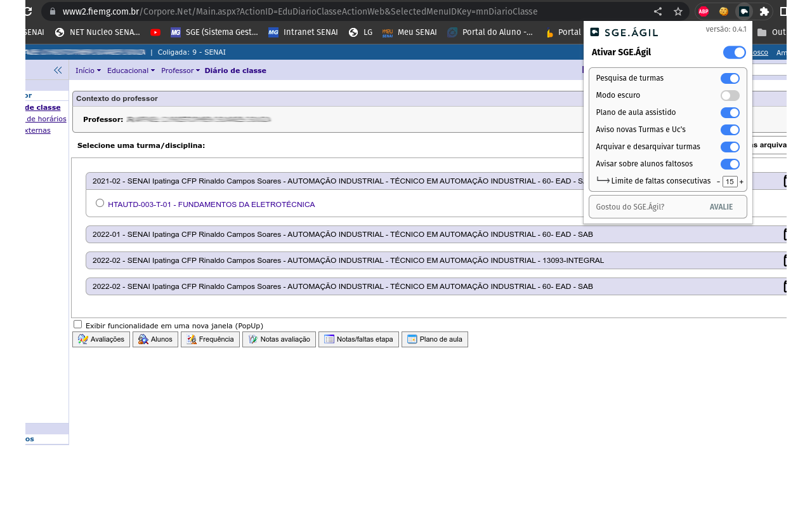Expand the 2022-02 60- EAD - SAB group
The height and width of the screenshot is (508, 812).
pyautogui.click(x=436, y=286)
